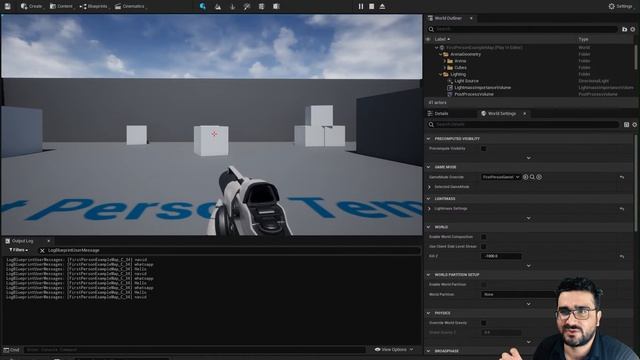
Task: Open World Outliner settings gear
Action: pos(633,29)
